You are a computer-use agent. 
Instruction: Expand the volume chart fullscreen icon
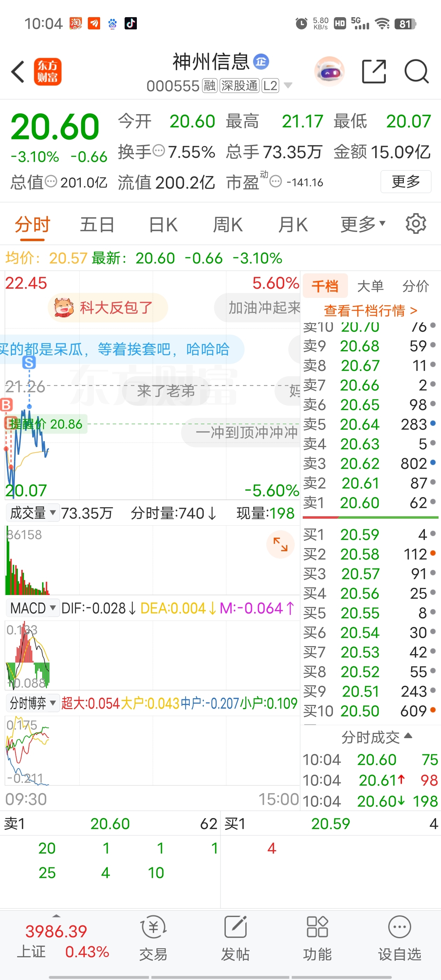[x=280, y=544]
